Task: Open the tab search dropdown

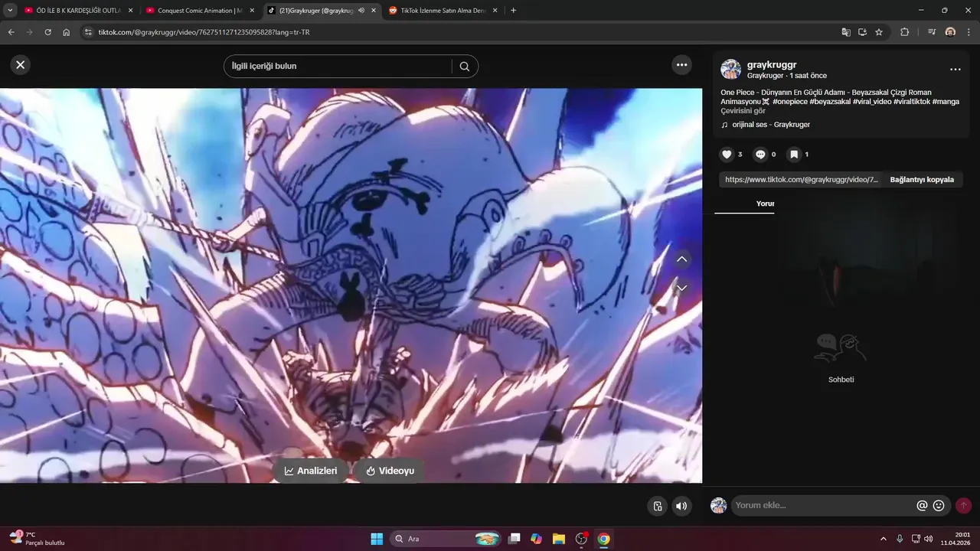Action: (10, 11)
